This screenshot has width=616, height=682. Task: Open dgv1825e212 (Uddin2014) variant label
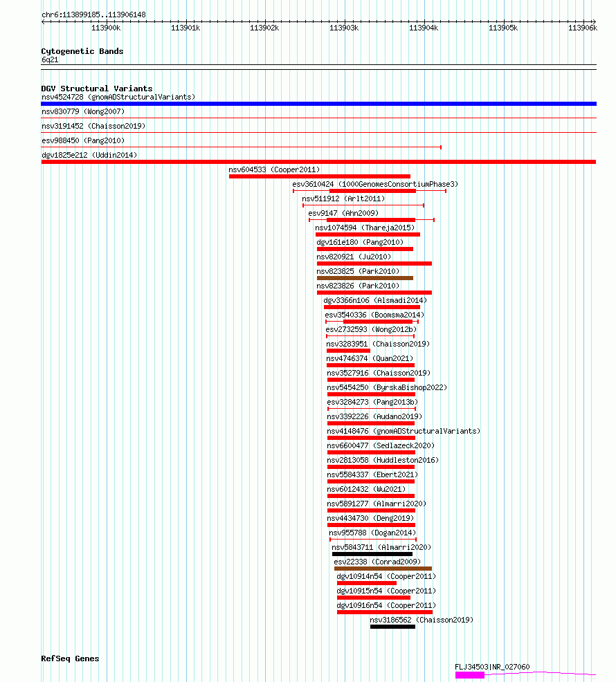point(89,155)
